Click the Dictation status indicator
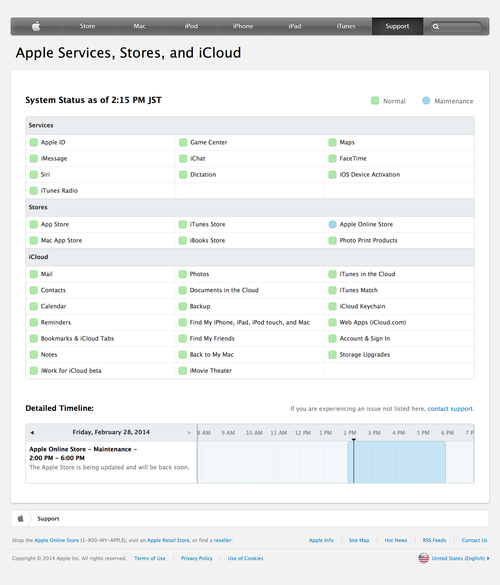Viewport: 500px width, 585px height. (183, 174)
